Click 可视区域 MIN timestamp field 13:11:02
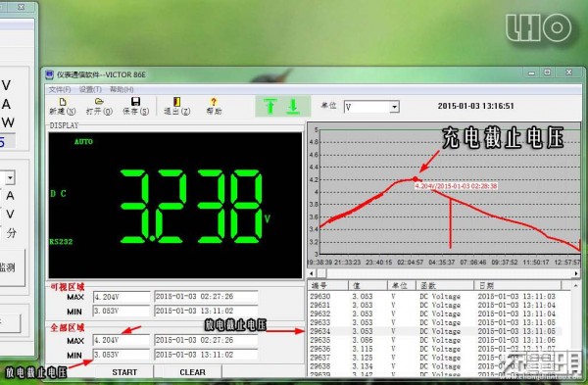 click(206, 311)
